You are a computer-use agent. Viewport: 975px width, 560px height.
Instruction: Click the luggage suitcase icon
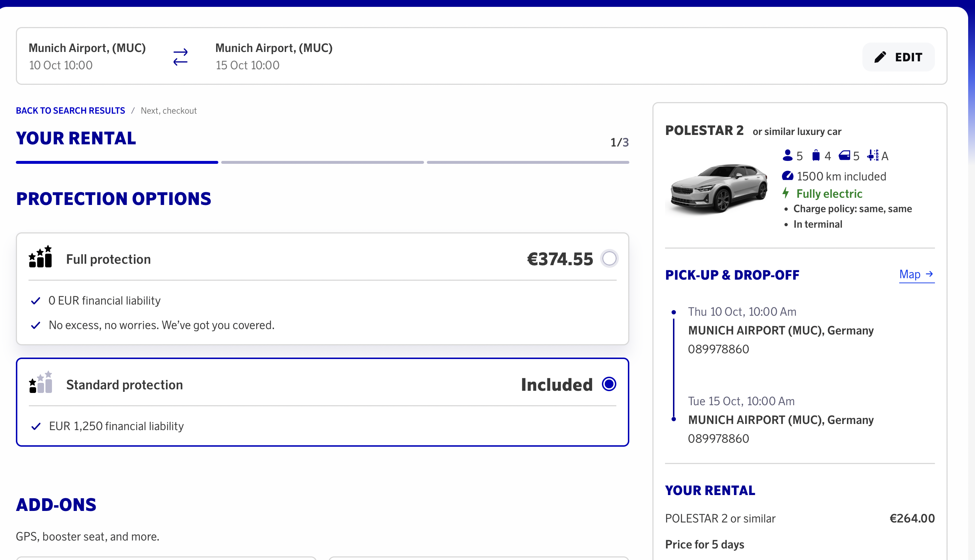(x=816, y=156)
